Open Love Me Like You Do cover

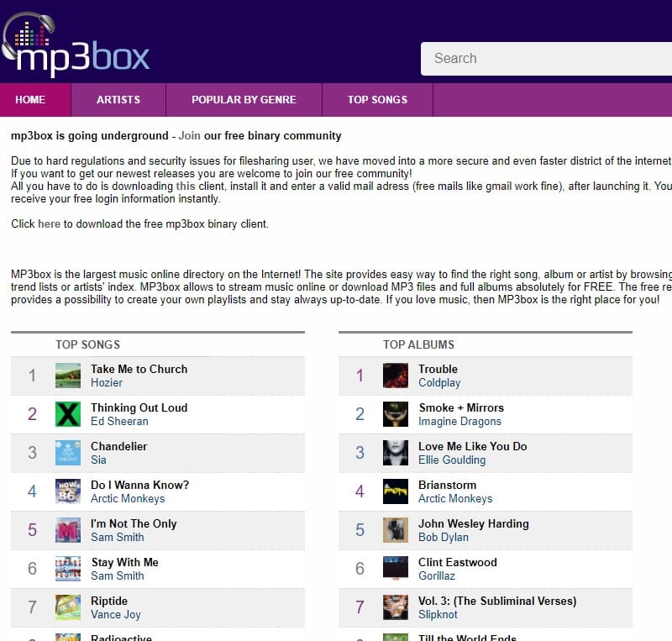(396, 453)
